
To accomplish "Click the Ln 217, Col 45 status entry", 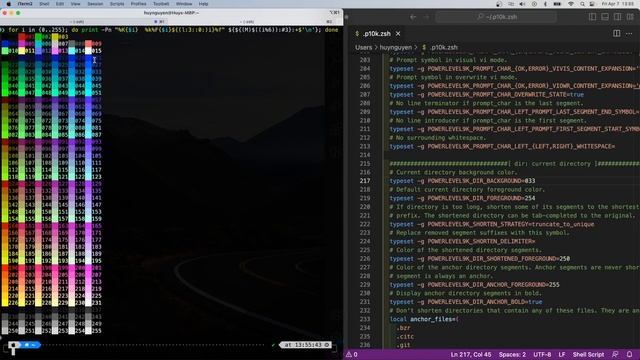I will click(471, 355).
